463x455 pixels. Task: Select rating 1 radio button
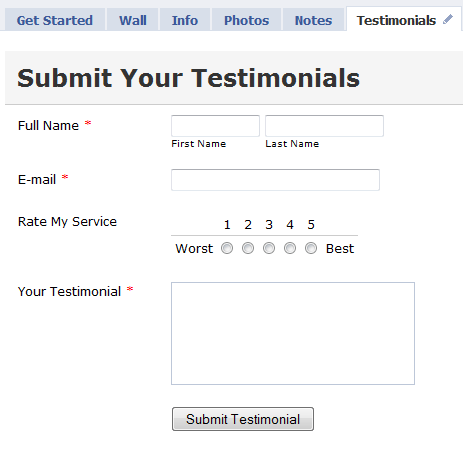227,248
